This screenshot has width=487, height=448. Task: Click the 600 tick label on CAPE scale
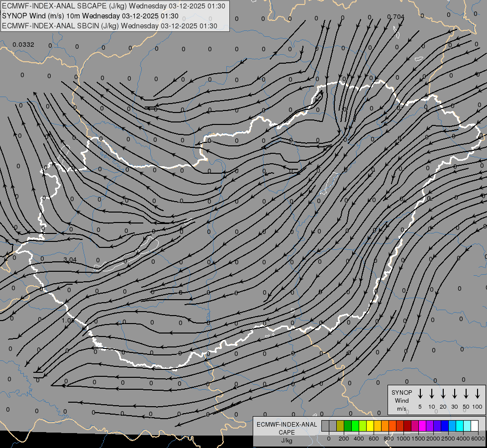tap(374, 439)
